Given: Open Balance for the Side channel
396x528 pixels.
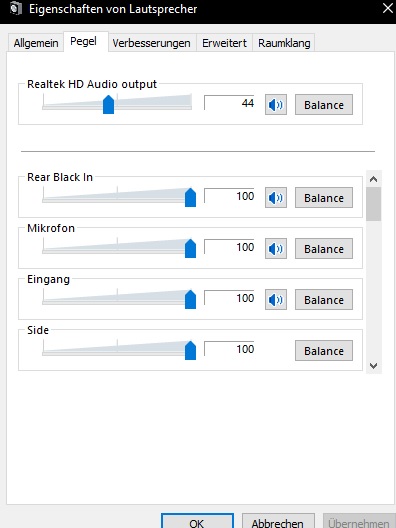Looking at the screenshot, I should tap(324, 351).
